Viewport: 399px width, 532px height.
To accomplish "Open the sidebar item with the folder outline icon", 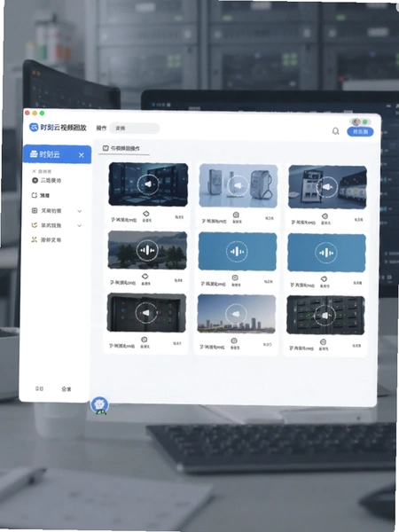I will click(41, 195).
